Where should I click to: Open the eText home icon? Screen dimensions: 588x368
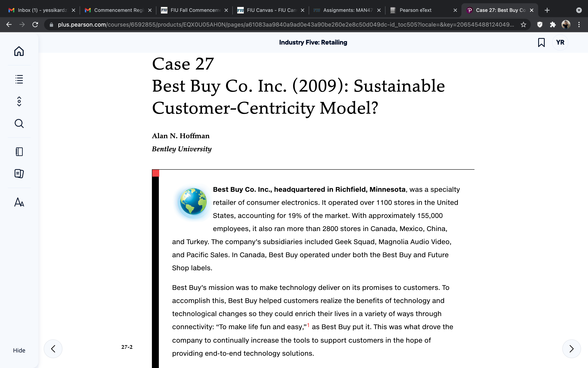[x=19, y=51]
